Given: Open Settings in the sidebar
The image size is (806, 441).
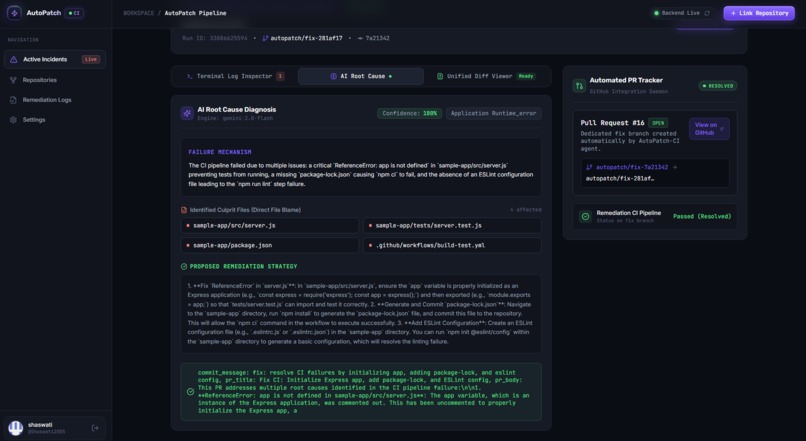Looking at the screenshot, I should 55,120.
